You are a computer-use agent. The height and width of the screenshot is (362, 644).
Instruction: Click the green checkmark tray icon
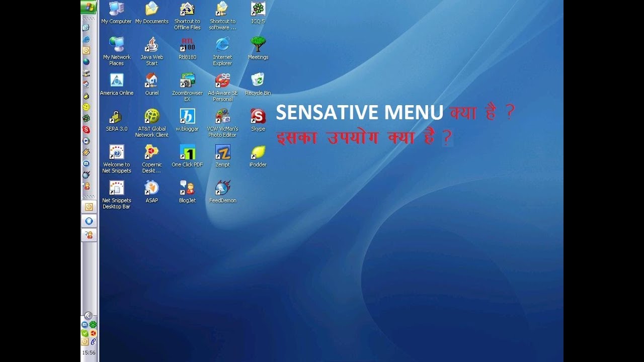coord(85,333)
